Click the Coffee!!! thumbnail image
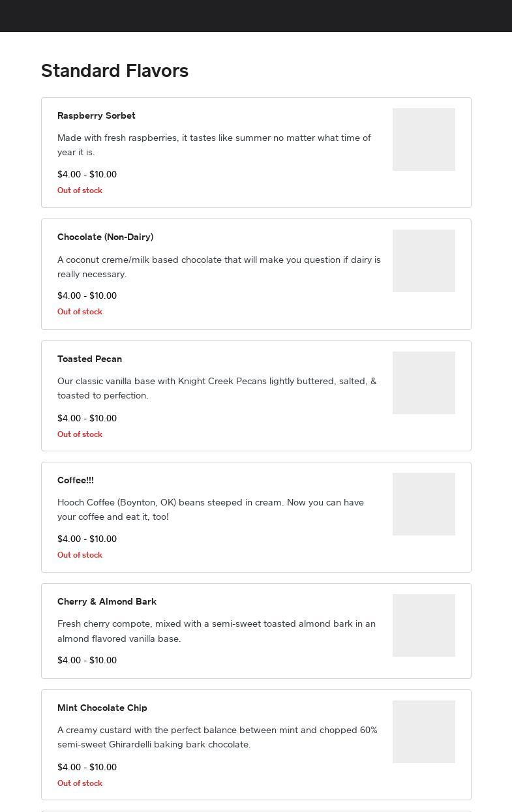This screenshot has width=512, height=812. click(423, 504)
